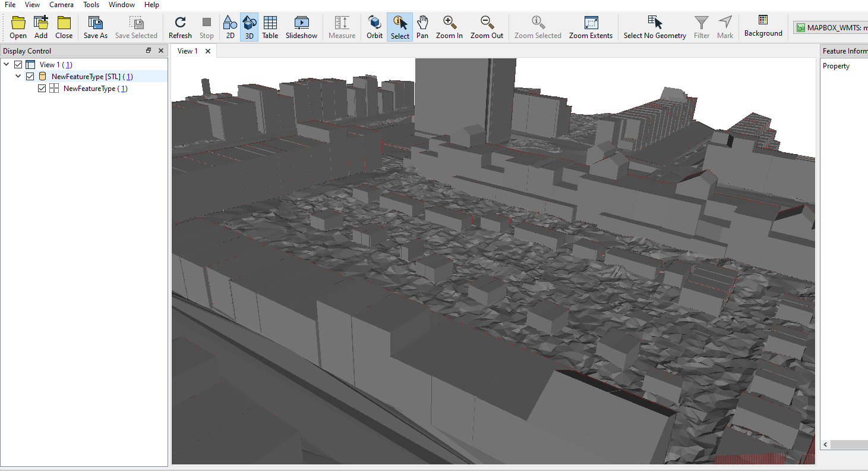Choose the Pan hand tool

coord(422,27)
